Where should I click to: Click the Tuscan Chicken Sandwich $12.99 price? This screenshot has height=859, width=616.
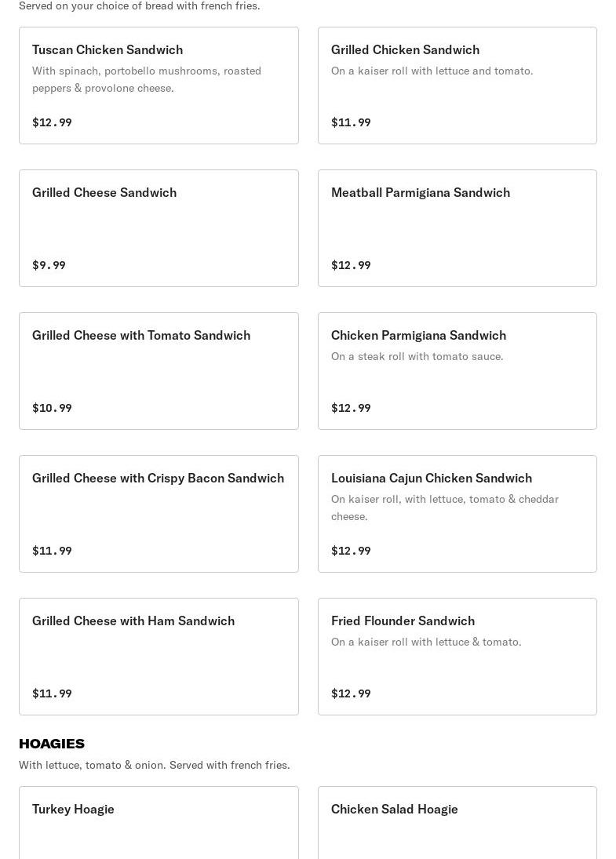point(52,122)
